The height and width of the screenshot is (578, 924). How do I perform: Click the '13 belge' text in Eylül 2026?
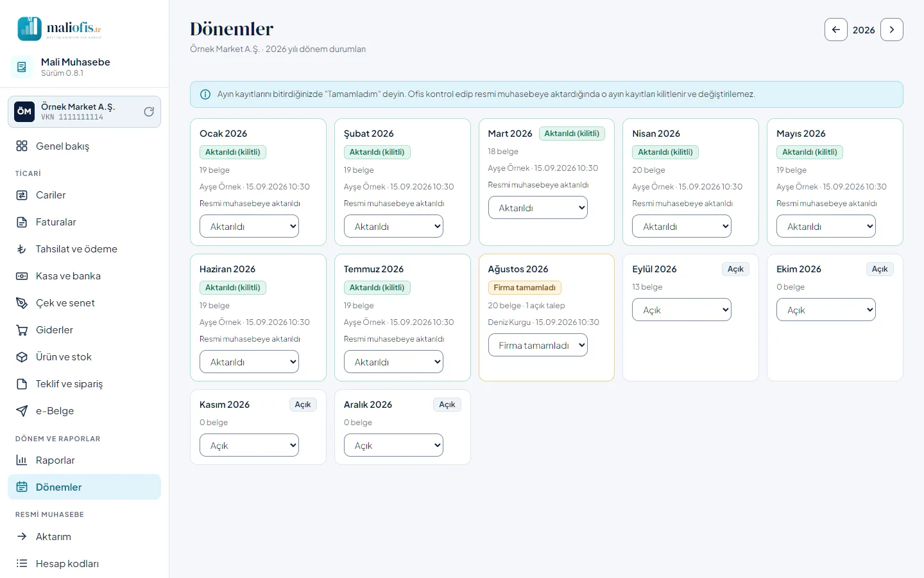[x=647, y=287]
